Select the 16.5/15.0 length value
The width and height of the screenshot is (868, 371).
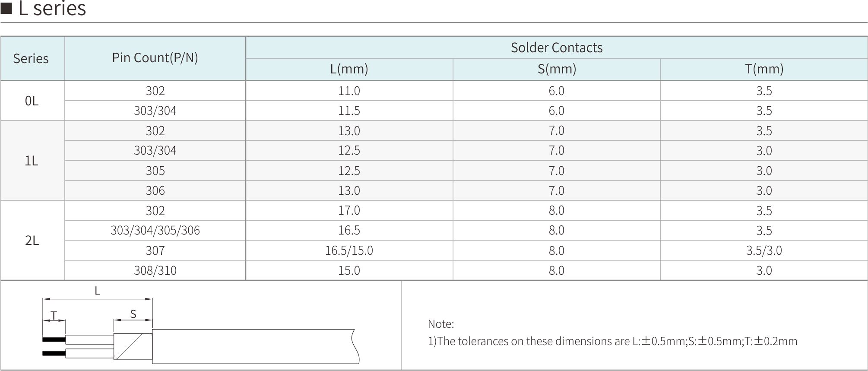349,251
